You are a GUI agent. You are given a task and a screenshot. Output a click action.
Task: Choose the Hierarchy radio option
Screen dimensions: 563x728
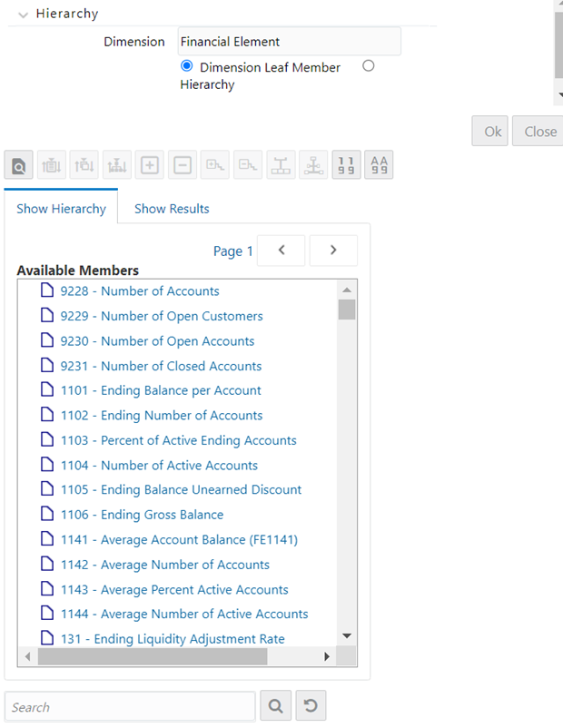370,66
